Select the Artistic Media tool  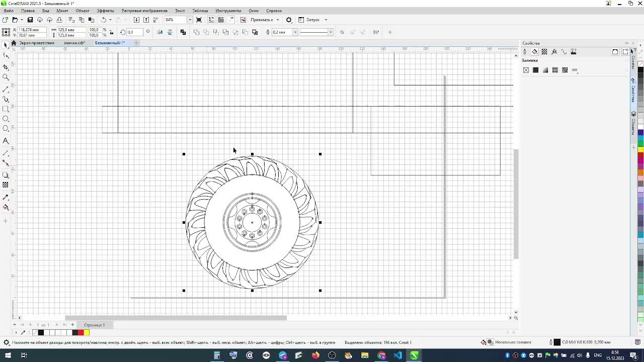[6, 99]
